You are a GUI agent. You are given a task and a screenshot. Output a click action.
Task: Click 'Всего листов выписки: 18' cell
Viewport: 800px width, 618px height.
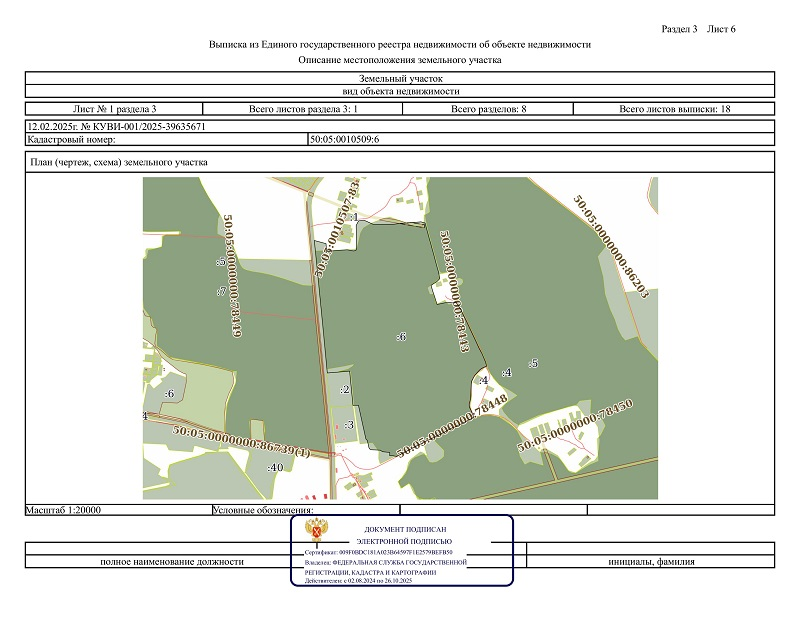coord(675,108)
